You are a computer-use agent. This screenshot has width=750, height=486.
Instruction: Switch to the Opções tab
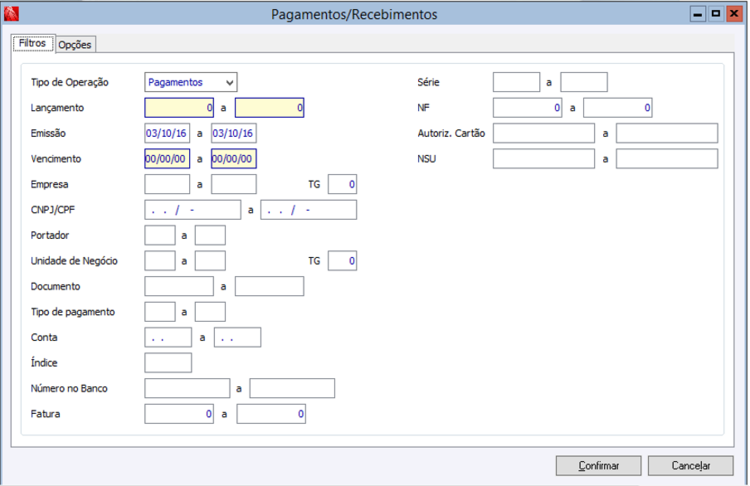point(75,44)
